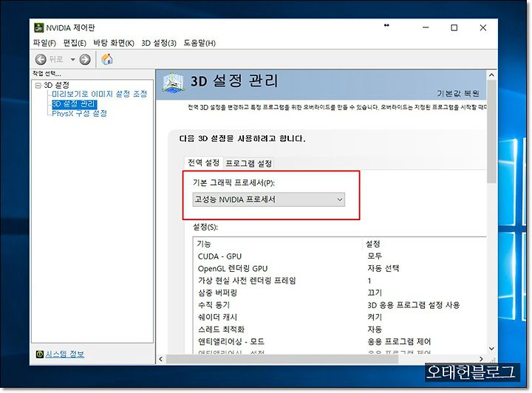Click the 시스템 정보 icon
This screenshot has height=393, width=532.
click(39, 354)
